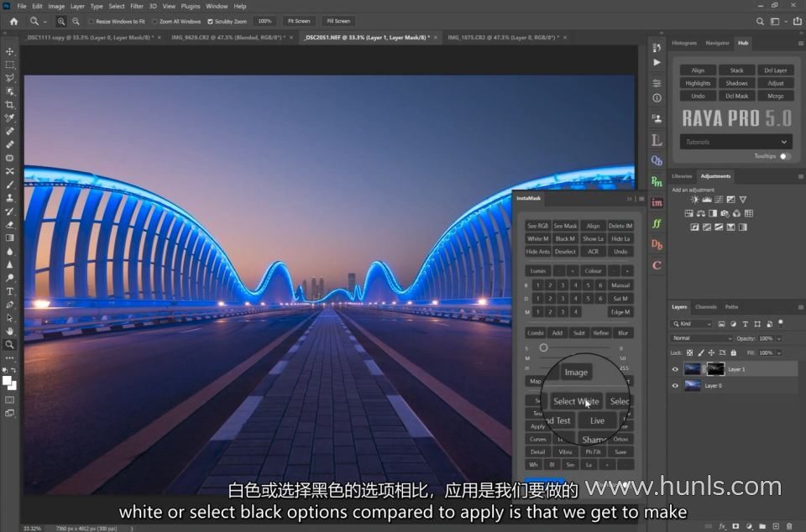Select the Crop tool
Viewport: 806px width, 532px height.
click(x=10, y=105)
